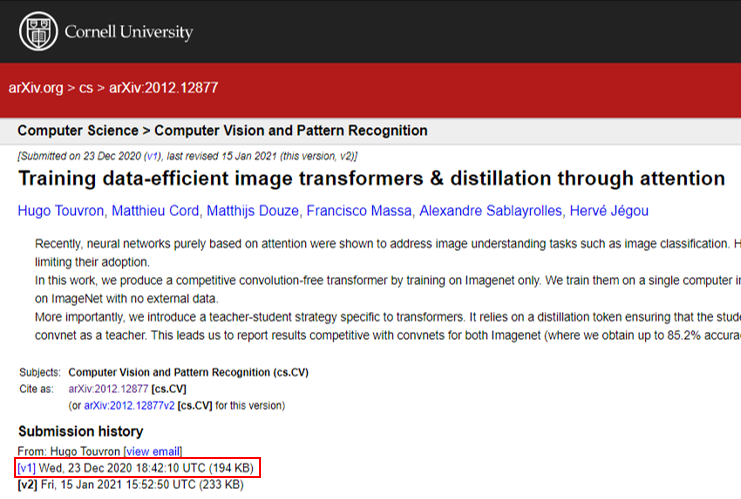Open author Hugo Touvron
This screenshot has width=741, height=499.
[61, 211]
